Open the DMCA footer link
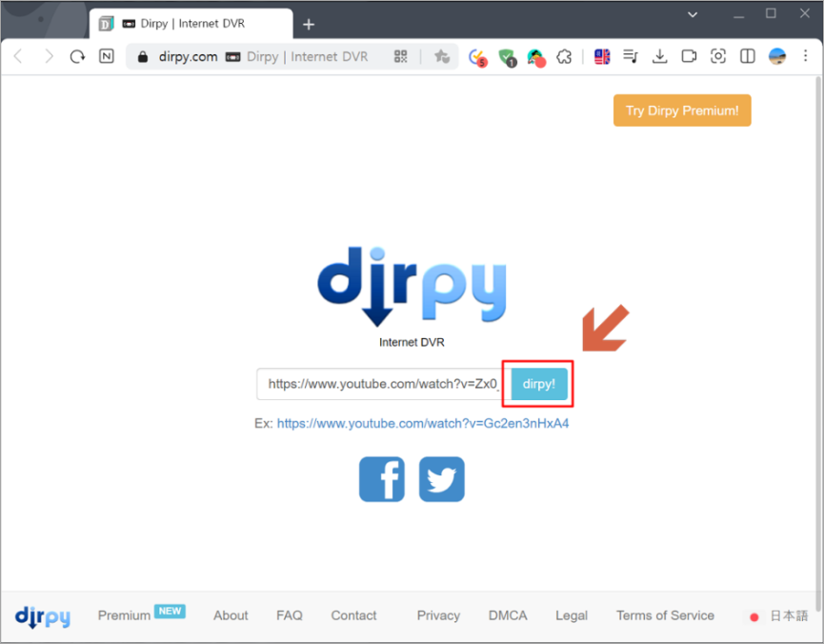This screenshot has width=824, height=644. 508,615
